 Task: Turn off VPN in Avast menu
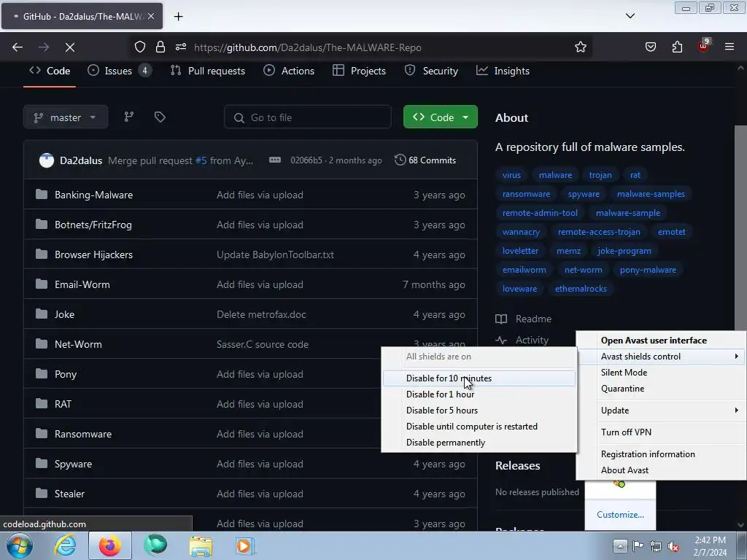661,432
